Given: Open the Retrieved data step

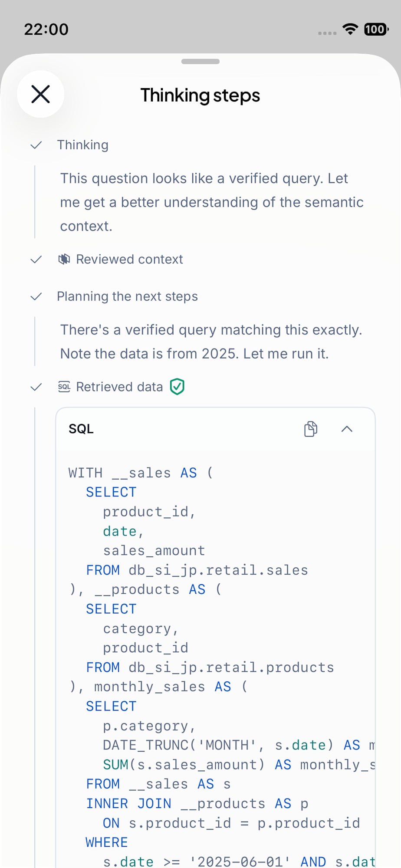Looking at the screenshot, I should pyautogui.click(x=119, y=387).
